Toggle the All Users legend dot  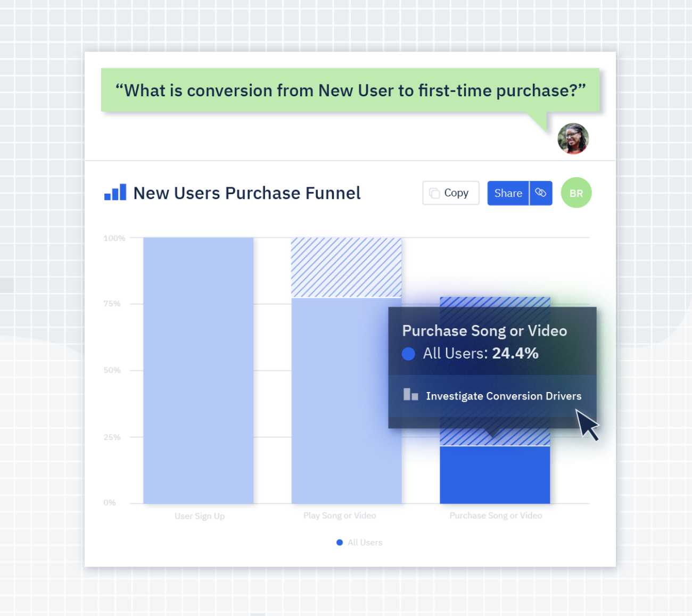point(340,543)
